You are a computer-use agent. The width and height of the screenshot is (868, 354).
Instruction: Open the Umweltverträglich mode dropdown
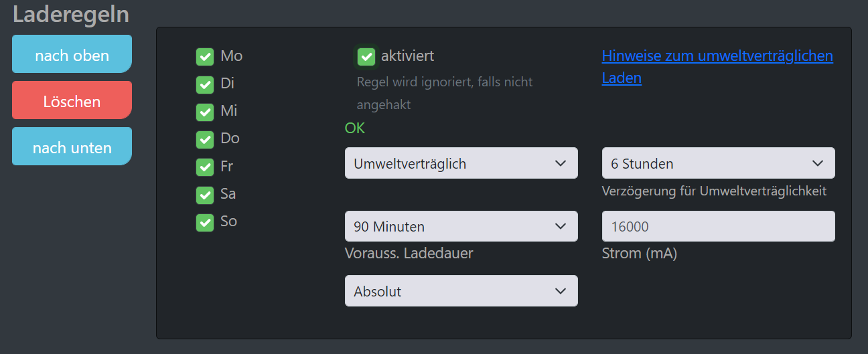pos(461,163)
